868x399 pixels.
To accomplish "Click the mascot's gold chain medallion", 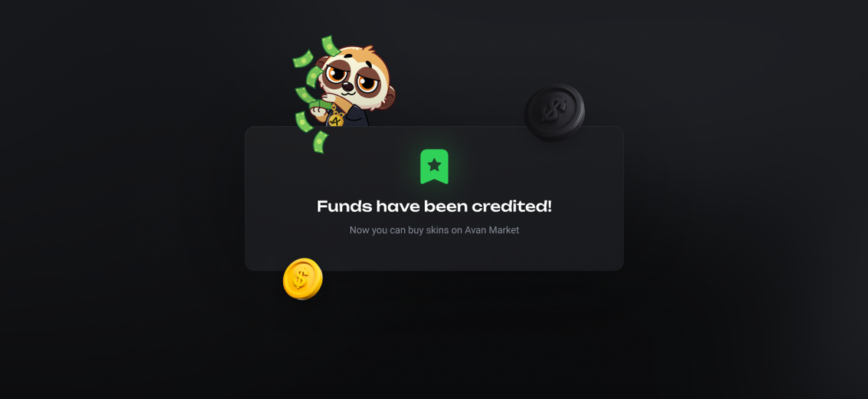I will point(335,120).
